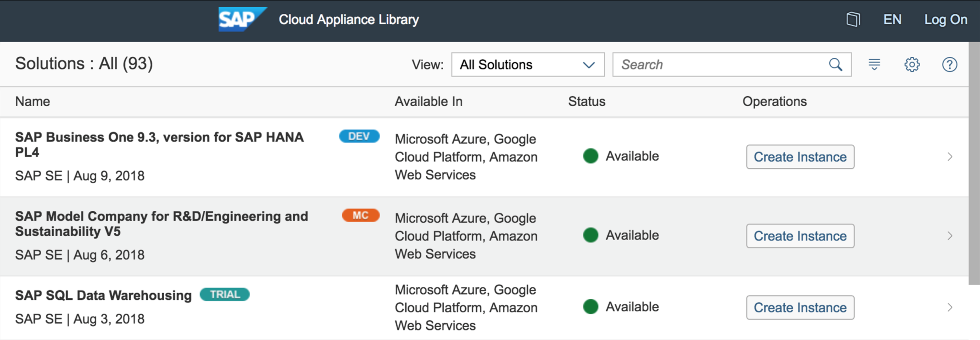Click the Available In column header
Viewport: 980px width, 340px height.
coord(428,102)
